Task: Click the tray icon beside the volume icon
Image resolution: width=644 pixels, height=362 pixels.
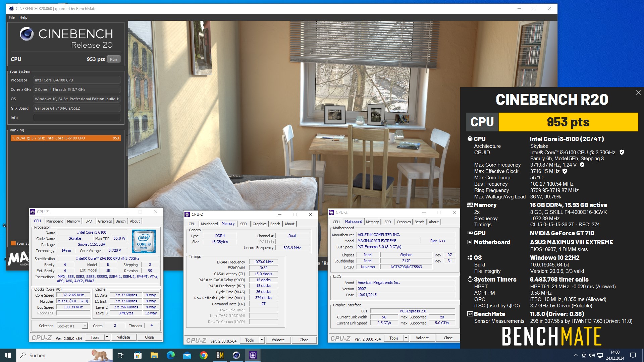Action: click(584, 355)
